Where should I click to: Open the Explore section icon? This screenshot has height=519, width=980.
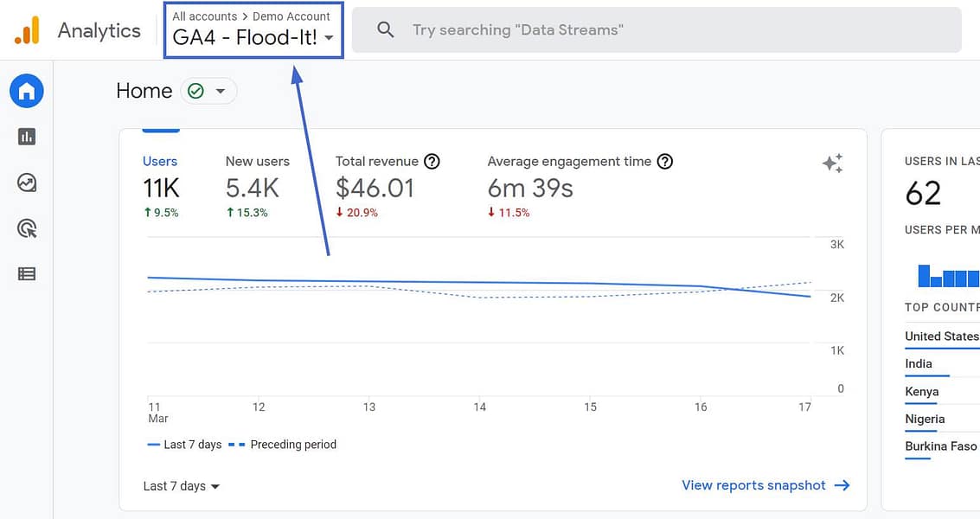coord(26,183)
